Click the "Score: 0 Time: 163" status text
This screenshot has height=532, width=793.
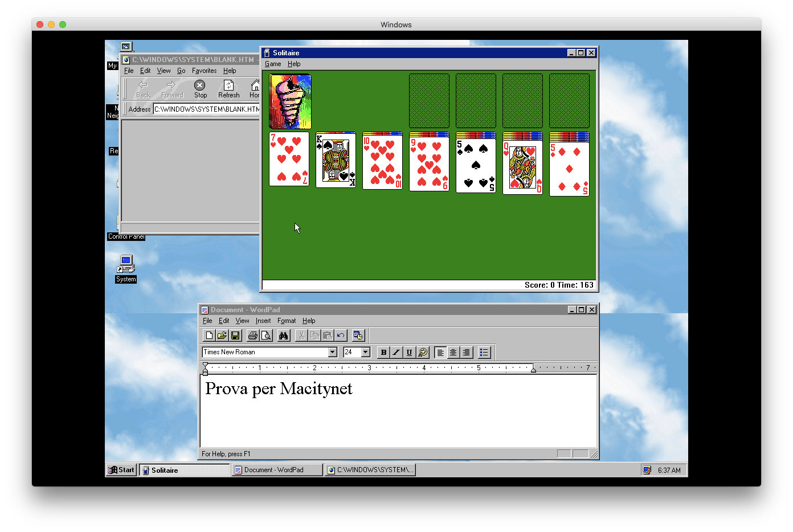559,285
